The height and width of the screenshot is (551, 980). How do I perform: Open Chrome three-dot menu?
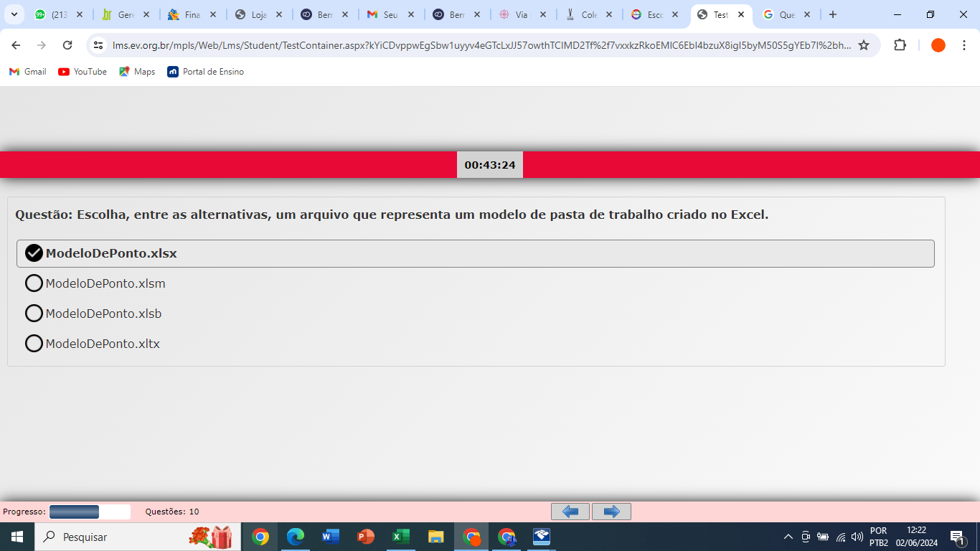pyautogui.click(x=964, y=45)
